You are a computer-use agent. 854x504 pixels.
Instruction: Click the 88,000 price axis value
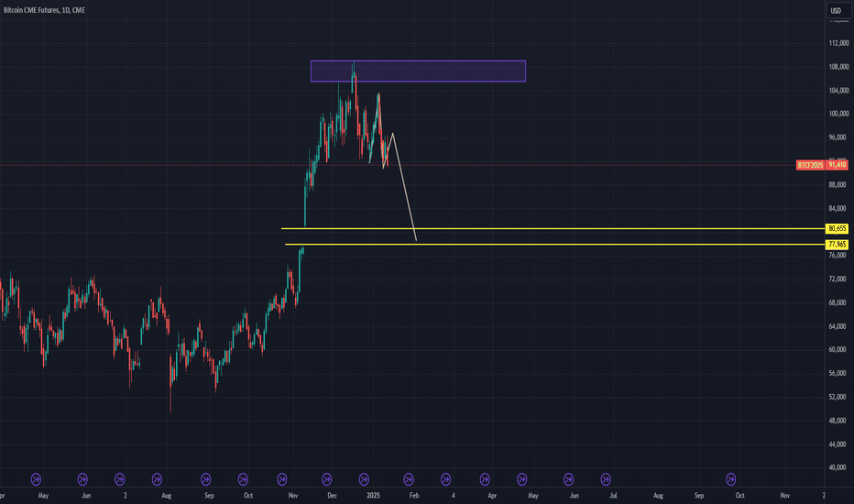coord(838,185)
